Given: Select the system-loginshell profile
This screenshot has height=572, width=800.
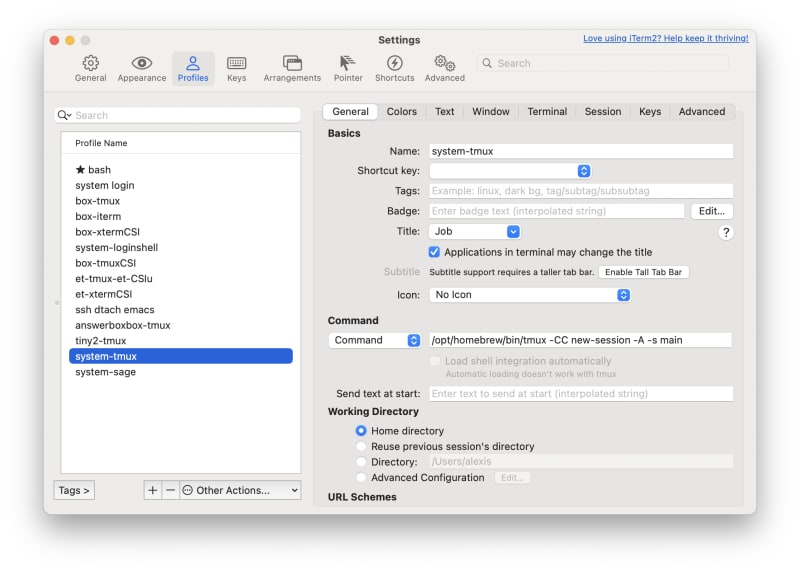Looking at the screenshot, I should coord(181,247).
